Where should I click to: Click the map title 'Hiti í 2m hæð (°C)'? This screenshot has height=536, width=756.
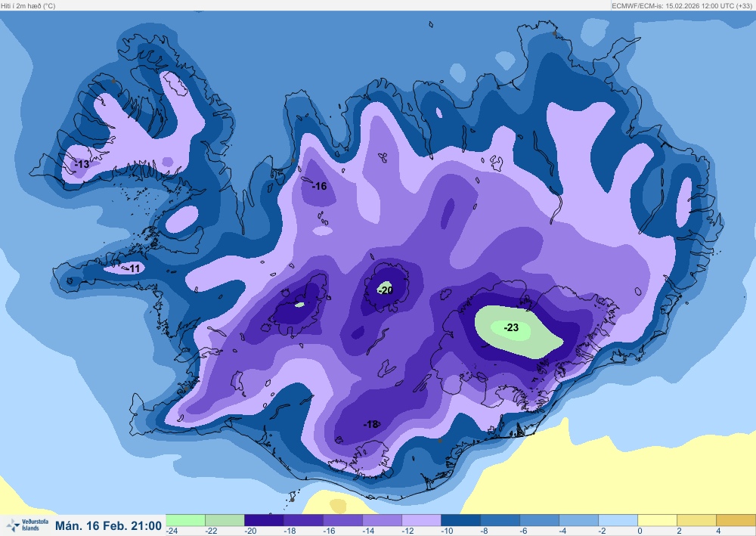[28, 6]
